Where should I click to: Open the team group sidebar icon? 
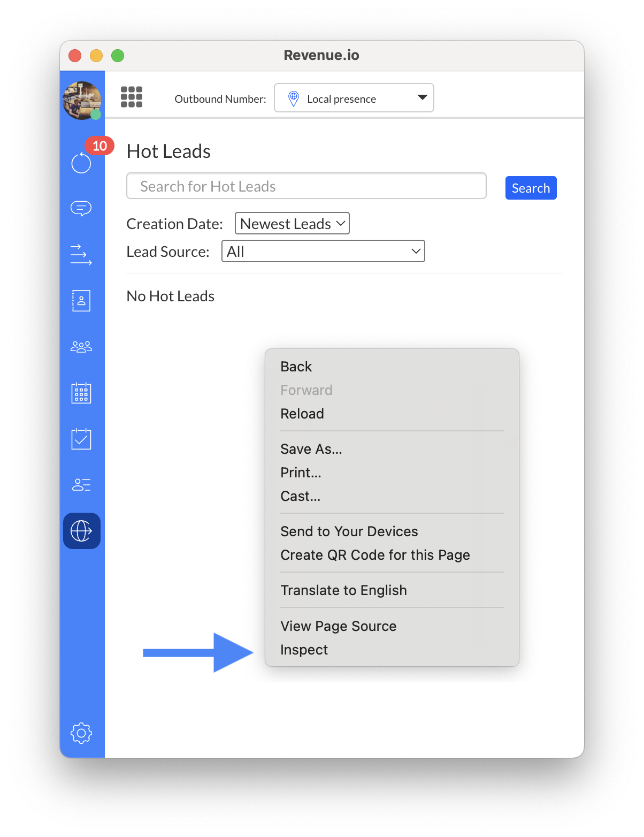click(81, 347)
